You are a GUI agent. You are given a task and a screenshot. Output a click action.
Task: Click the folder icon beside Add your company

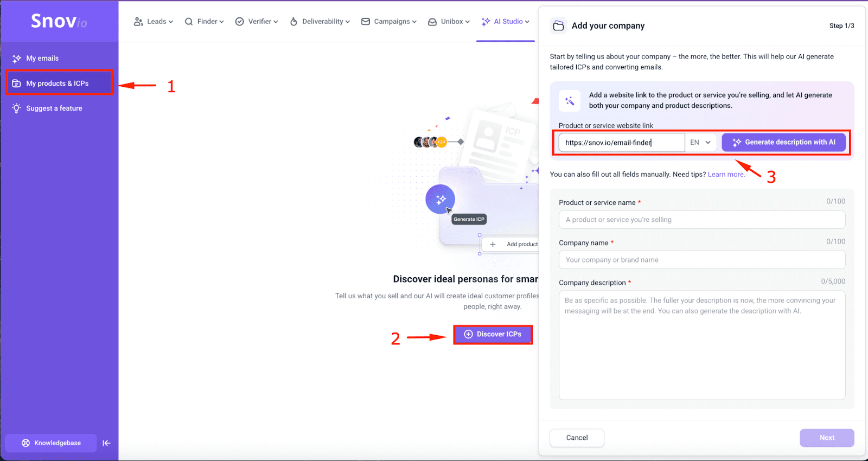(558, 26)
